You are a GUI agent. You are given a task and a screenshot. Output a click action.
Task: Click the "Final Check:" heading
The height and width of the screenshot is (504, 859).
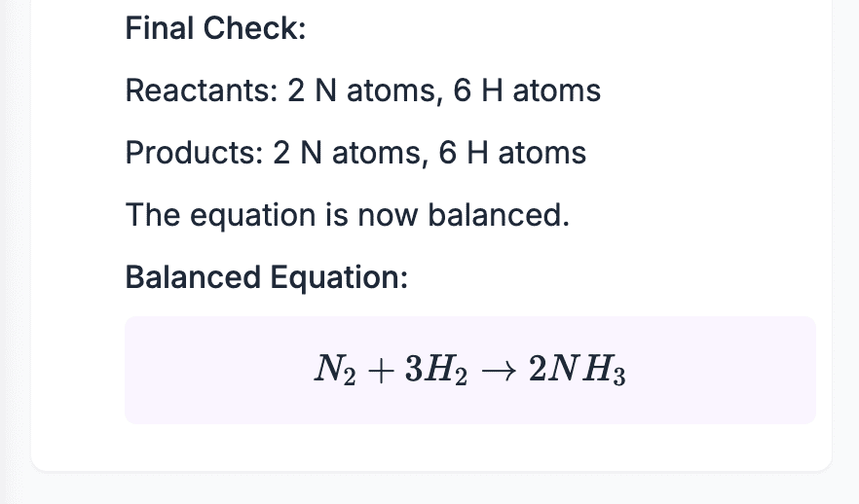215,29
